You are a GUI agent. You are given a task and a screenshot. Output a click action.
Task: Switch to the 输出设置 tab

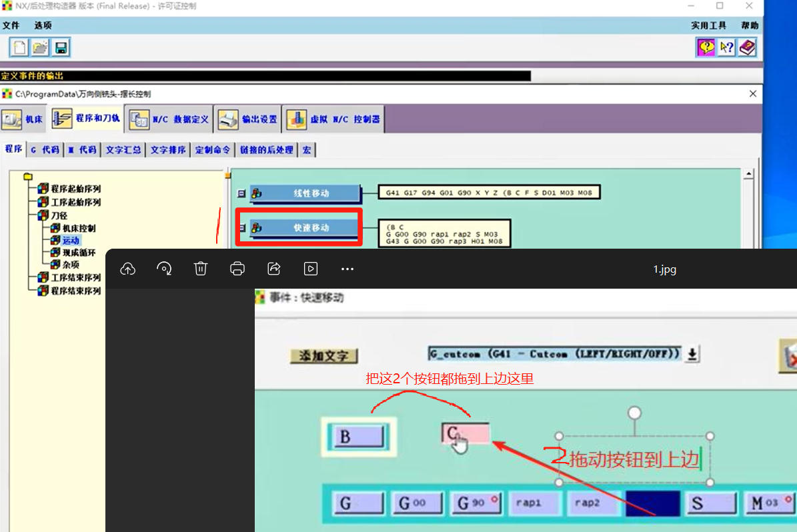point(248,119)
